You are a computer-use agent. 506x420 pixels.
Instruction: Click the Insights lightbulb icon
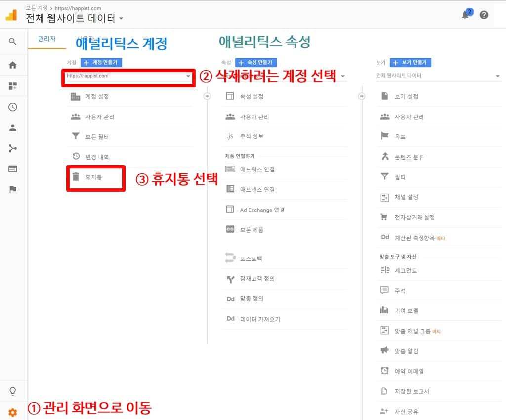pos(13,391)
